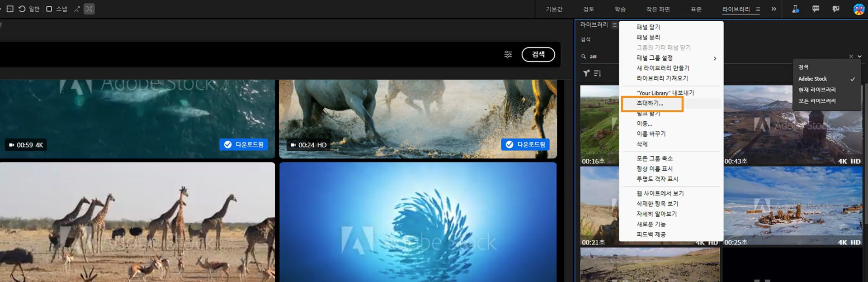
Task: Open the 라이브러리 workspace tab menu icon
Action: pos(758,9)
